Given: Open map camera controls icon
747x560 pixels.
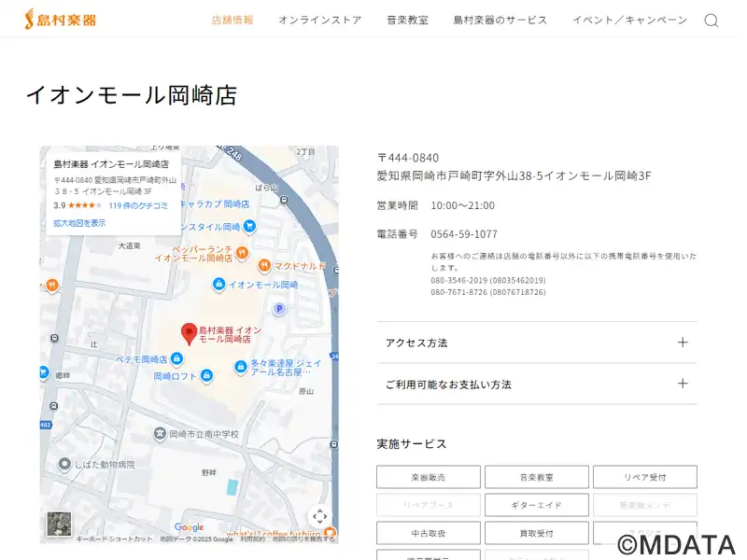Looking at the screenshot, I should 319,516.
